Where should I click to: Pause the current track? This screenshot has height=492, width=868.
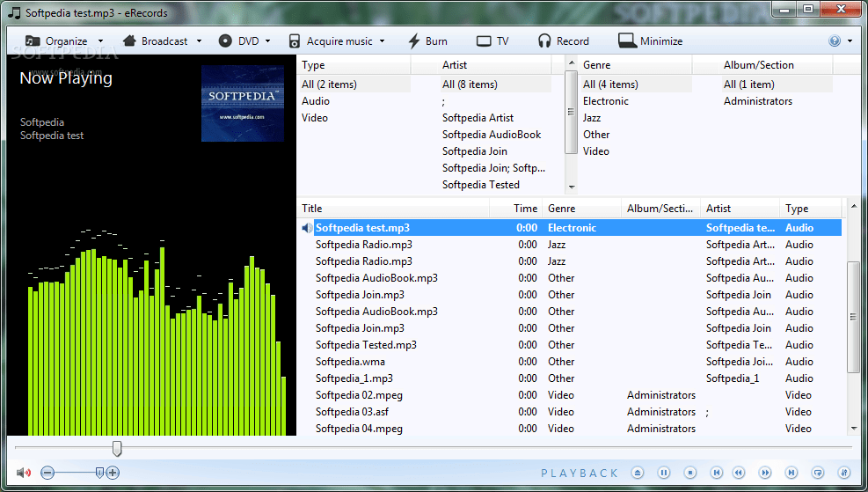(664, 473)
